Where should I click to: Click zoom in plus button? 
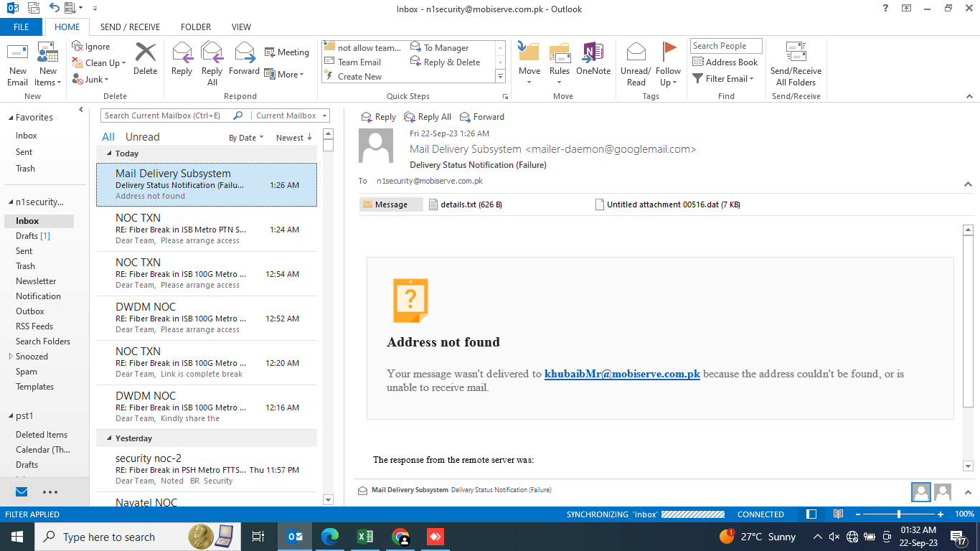pos(941,514)
